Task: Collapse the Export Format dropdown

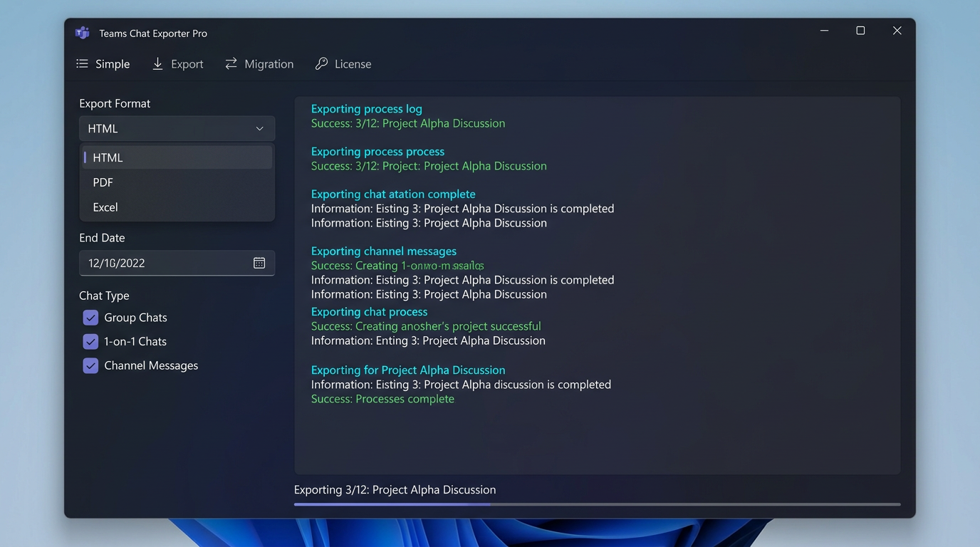Action: click(x=177, y=129)
